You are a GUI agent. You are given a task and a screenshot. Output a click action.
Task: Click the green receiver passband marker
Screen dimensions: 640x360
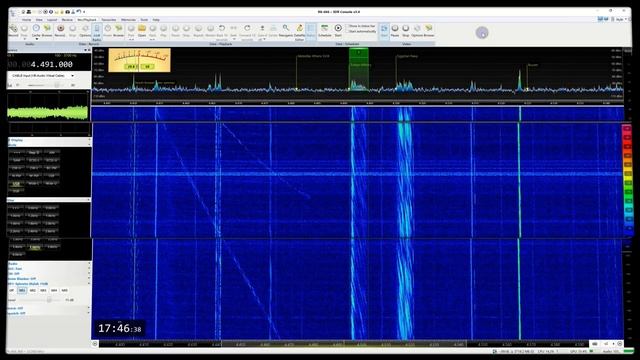pos(359,69)
